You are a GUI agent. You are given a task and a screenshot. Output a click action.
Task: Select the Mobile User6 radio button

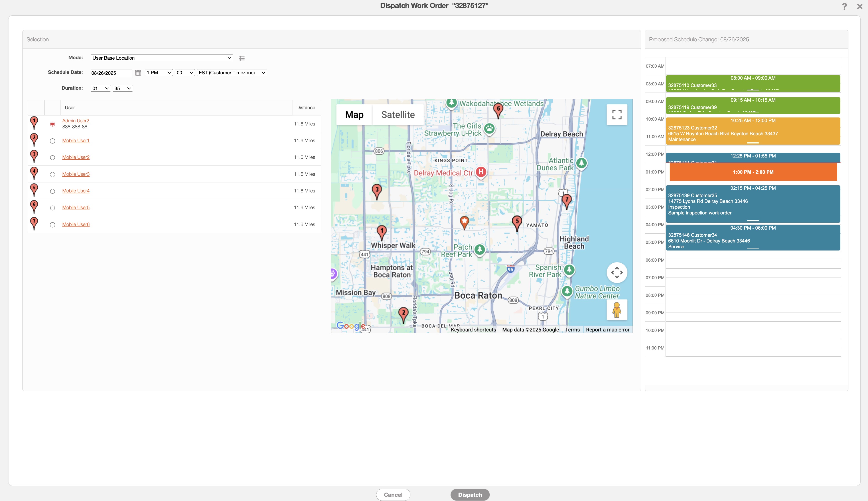tap(52, 225)
